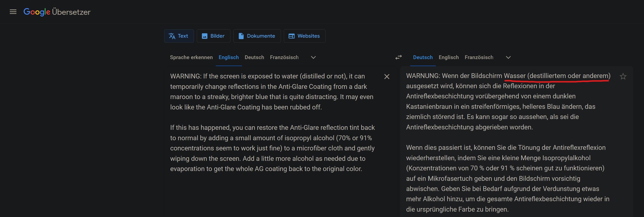Click the Google logo
Image resolution: width=644 pixels, height=217 pixels.
click(37, 12)
